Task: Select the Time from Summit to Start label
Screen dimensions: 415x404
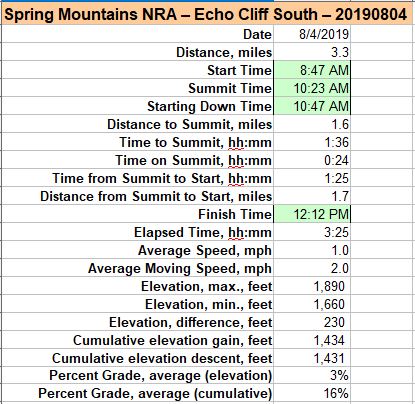Action: (162, 178)
